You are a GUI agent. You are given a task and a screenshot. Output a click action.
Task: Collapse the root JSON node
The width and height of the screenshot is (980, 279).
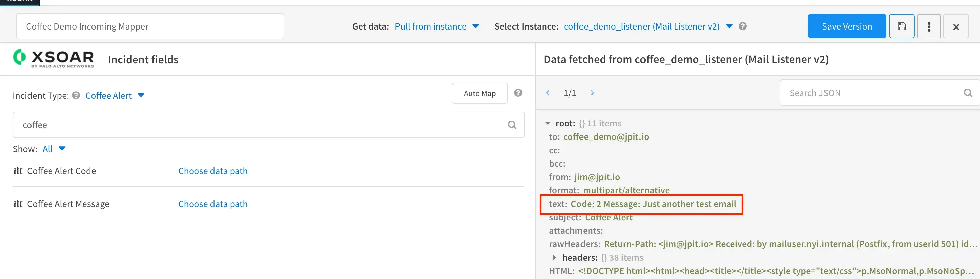548,123
